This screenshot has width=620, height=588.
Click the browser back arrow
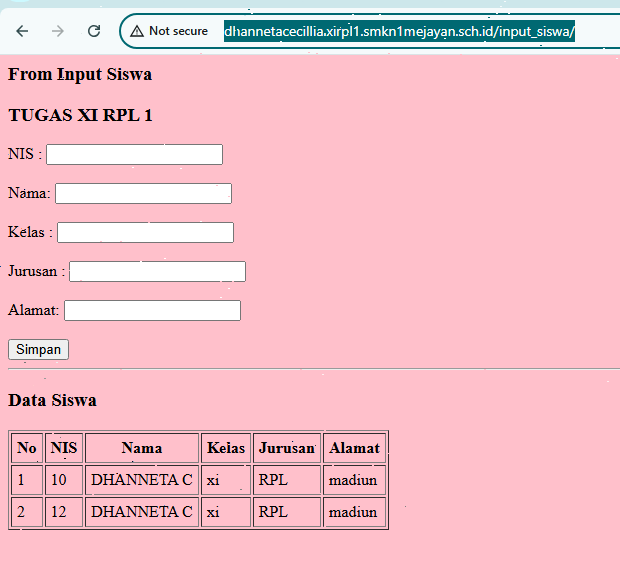pyautogui.click(x=22, y=31)
